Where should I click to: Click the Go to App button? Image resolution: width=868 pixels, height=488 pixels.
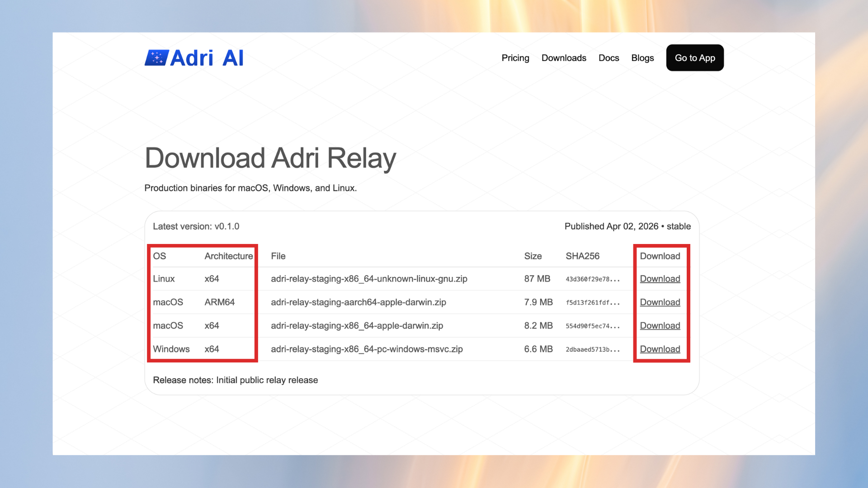[695, 58]
